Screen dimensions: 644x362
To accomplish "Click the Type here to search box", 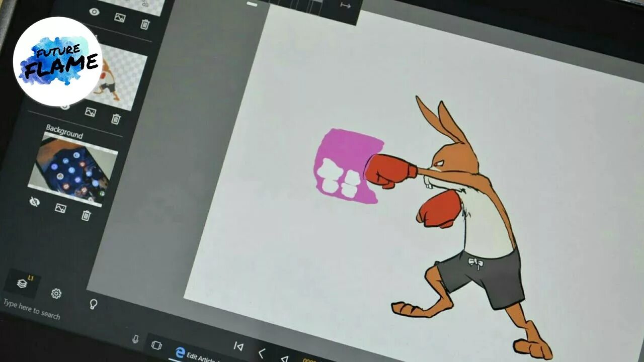I will [32, 309].
